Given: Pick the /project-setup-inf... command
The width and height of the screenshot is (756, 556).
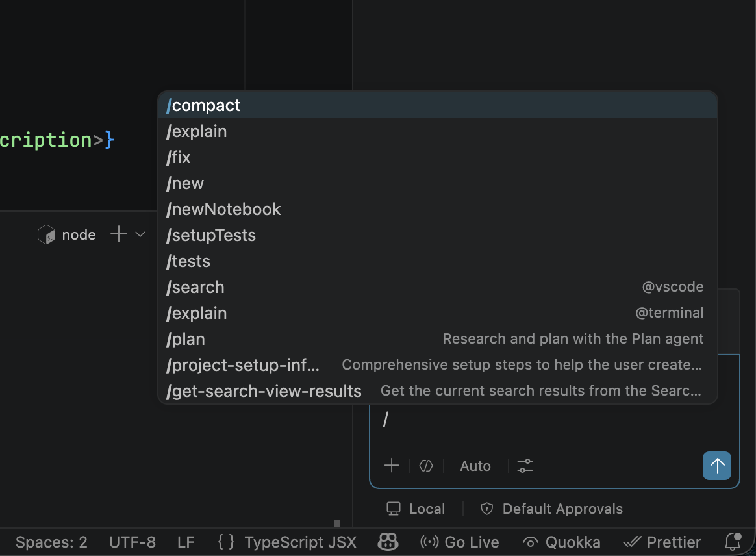Looking at the screenshot, I should click(438, 365).
